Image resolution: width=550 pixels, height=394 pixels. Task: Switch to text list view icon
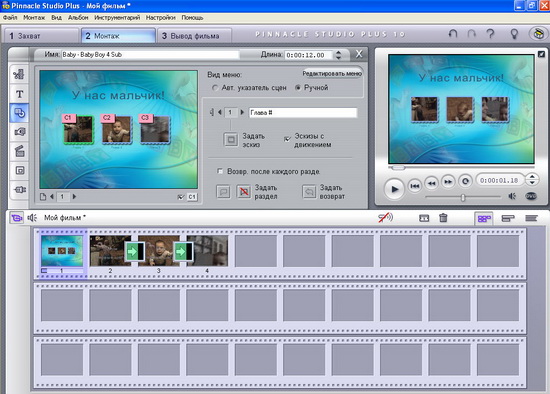click(x=531, y=219)
